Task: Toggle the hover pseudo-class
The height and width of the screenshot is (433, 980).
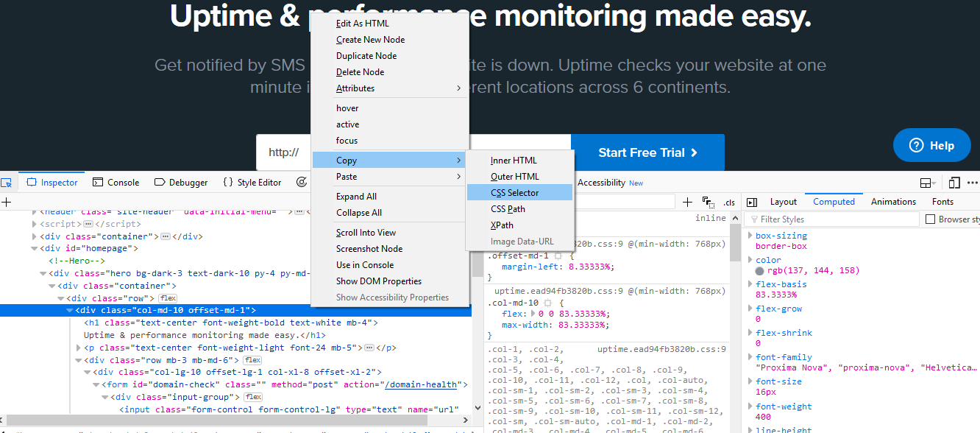Action: 348,108
